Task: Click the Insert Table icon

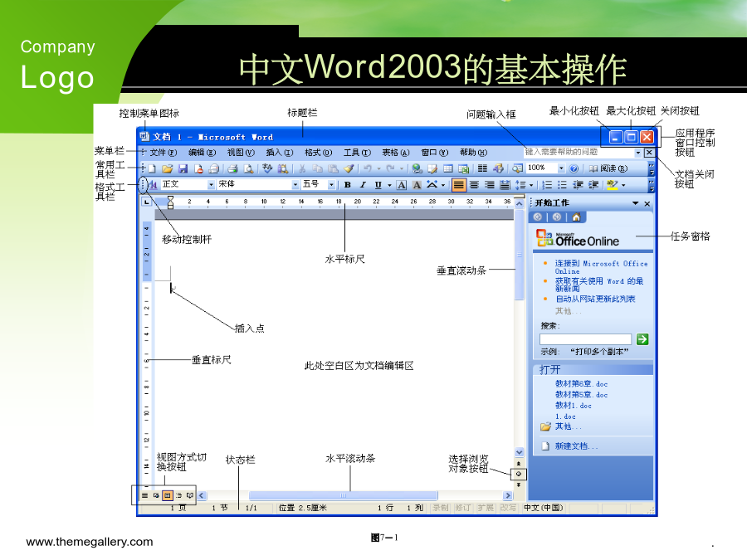Action: pos(448,168)
